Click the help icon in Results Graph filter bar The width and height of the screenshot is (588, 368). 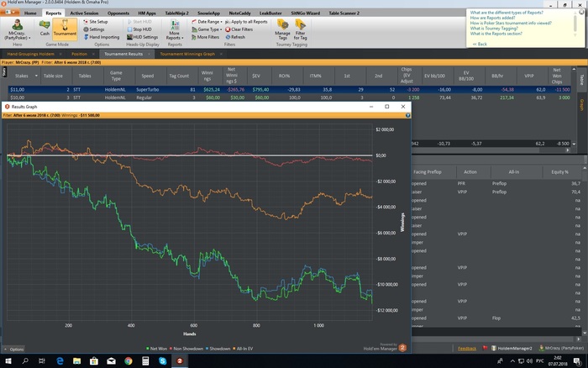pos(407,115)
